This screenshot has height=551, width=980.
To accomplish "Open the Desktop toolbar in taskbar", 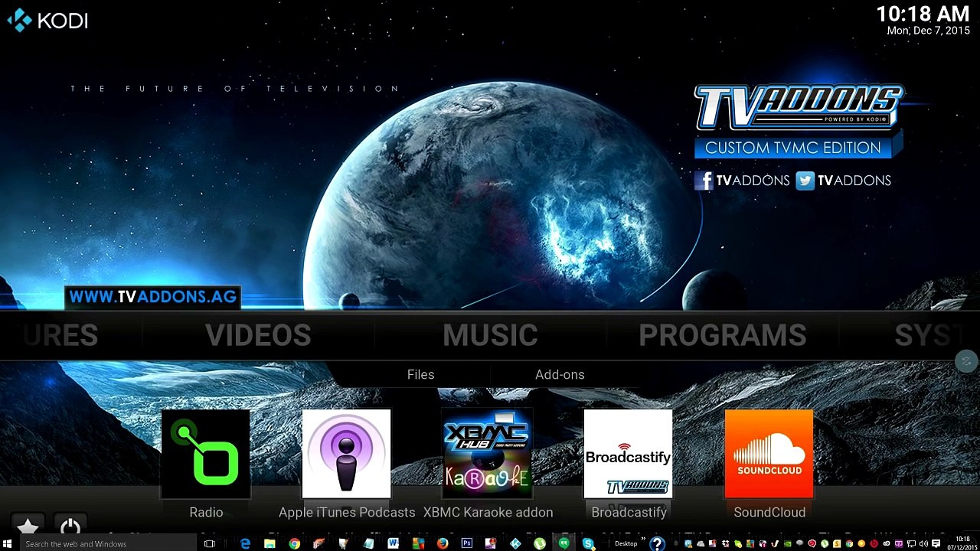I will [x=626, y=543].
